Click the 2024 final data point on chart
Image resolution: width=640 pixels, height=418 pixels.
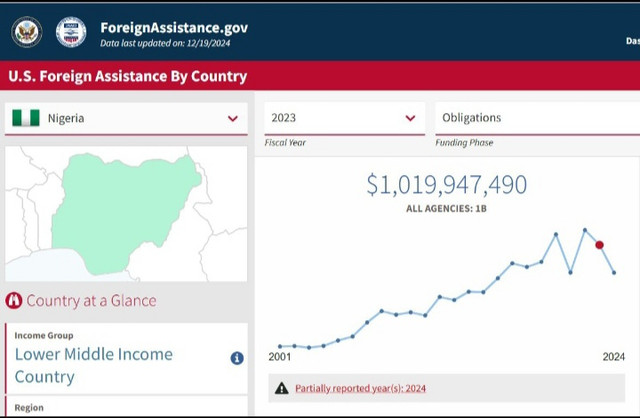point(614,272)
